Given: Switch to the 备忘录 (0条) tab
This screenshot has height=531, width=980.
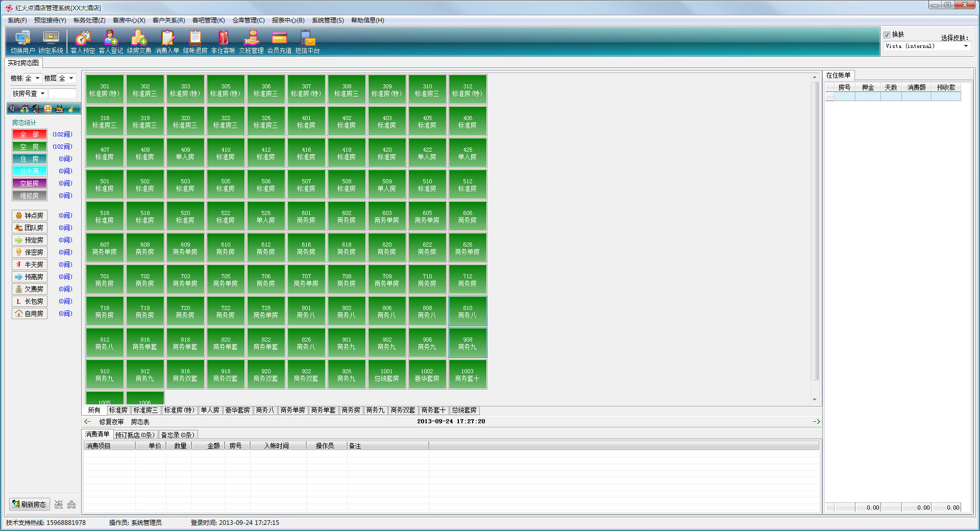Looking at the screenshot, I should point(178,435).
